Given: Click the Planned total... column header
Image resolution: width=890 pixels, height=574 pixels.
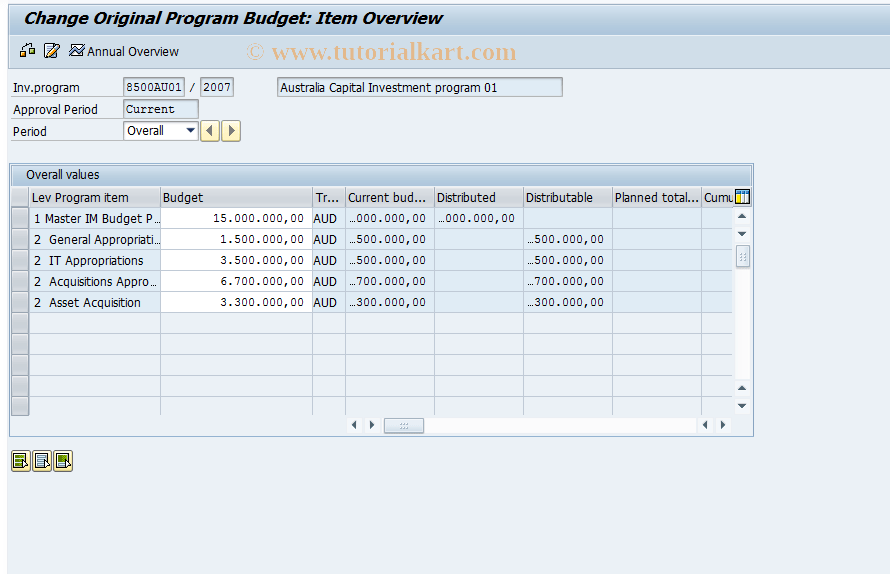Looking at the screenshot, I should pyautogui.click(x=657, y=198).
